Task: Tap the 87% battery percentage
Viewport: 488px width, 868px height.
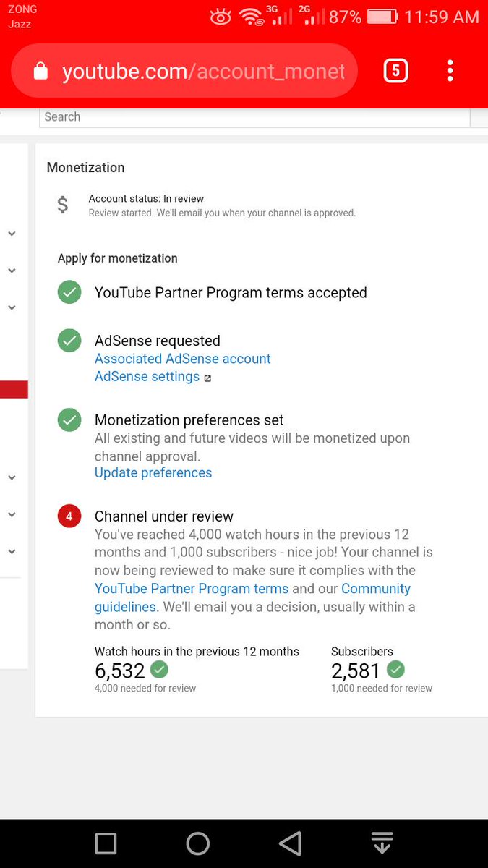Action: point(345,17)
